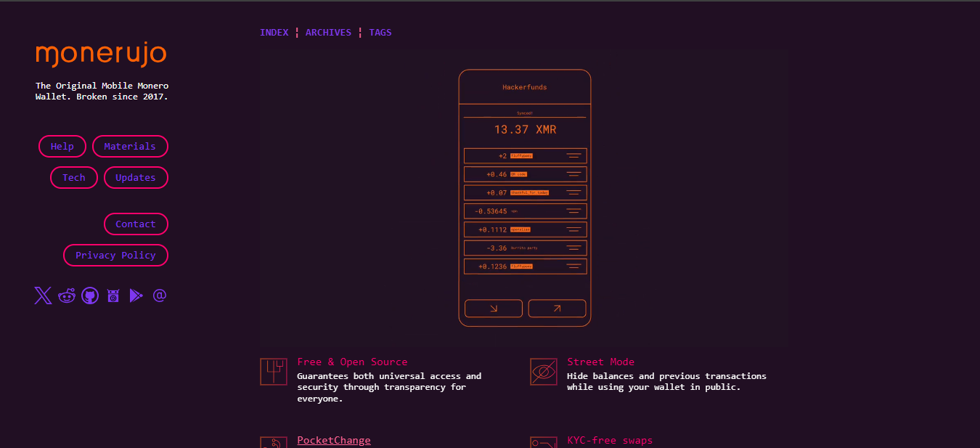Open the Materials page button

tap(130, 147)
